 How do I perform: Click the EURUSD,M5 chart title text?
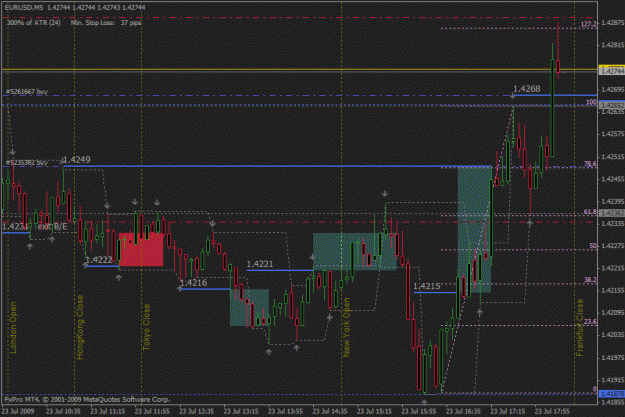coord(24,7)
